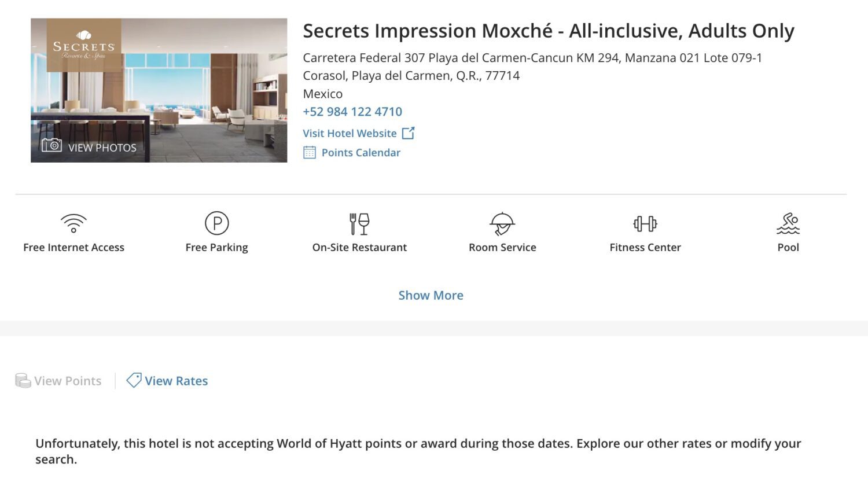Expand amenities with Show More
The width and height of the screenshot is (868, 504).
431,295
